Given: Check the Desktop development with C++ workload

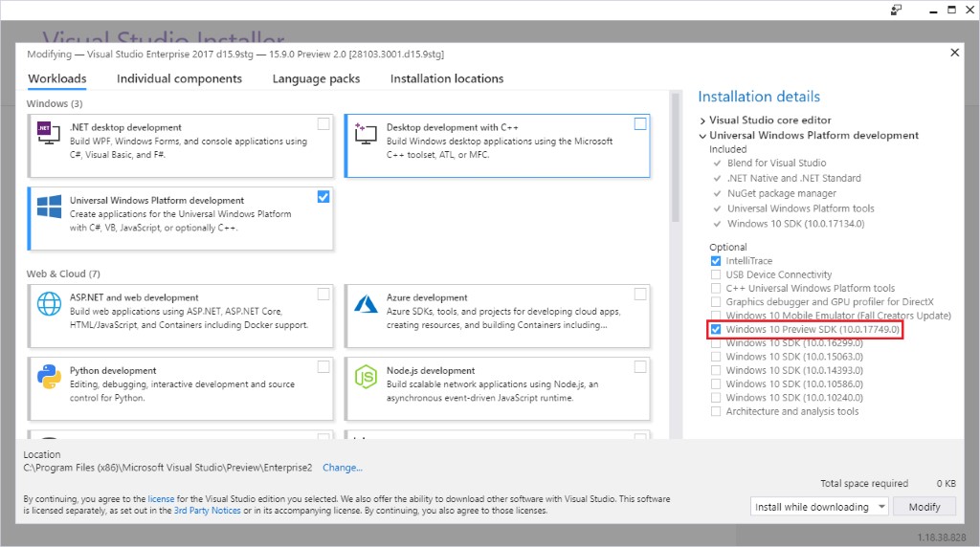Looking at the screenshot, I should [640, 123].
